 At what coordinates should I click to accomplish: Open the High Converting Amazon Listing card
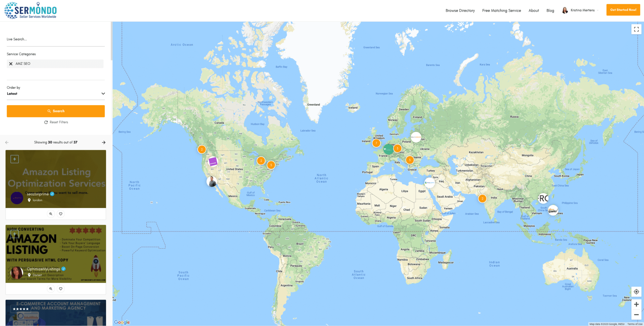coord(56,254)
